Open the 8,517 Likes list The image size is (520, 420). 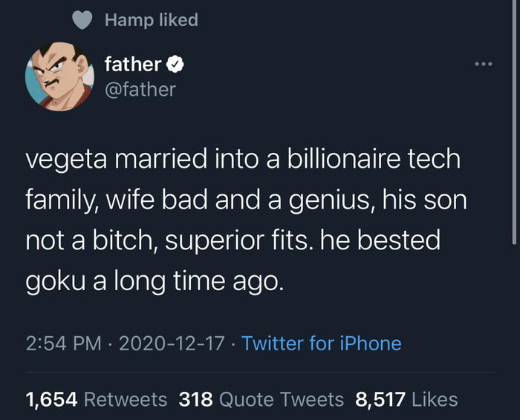coord(406,400)
